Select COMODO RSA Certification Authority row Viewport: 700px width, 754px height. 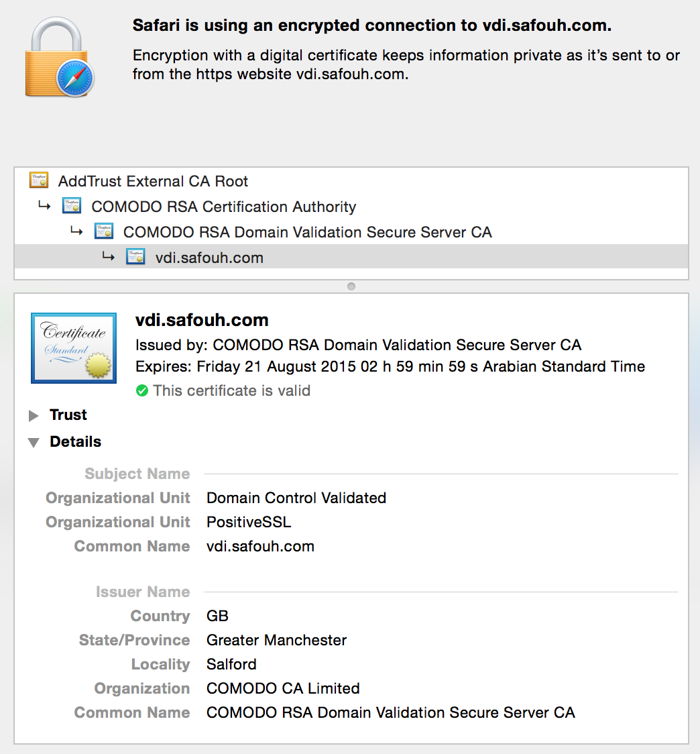pos(351,207)
